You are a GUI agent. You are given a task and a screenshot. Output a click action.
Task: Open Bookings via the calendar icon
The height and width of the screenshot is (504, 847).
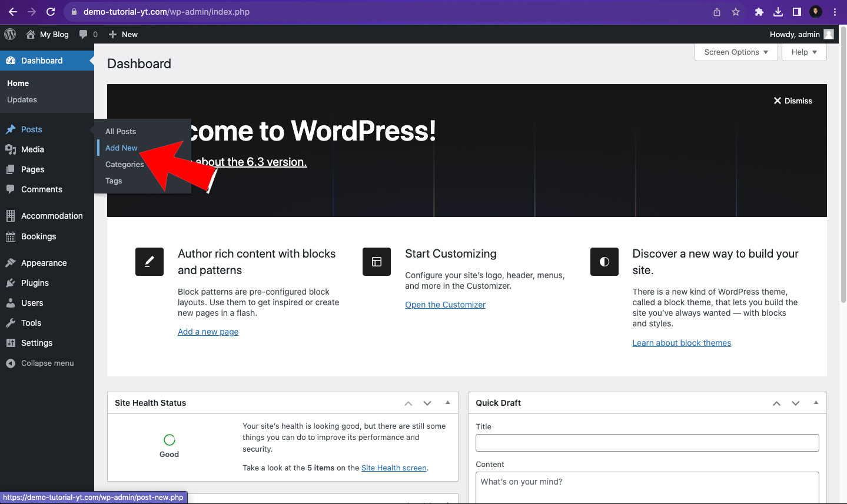click(x=10, y=236)
